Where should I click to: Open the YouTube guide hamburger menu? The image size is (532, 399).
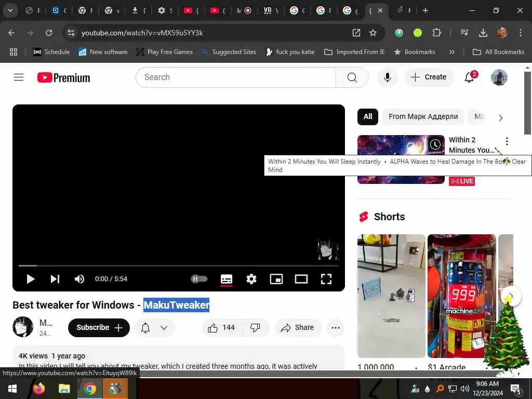pos(19,77)
